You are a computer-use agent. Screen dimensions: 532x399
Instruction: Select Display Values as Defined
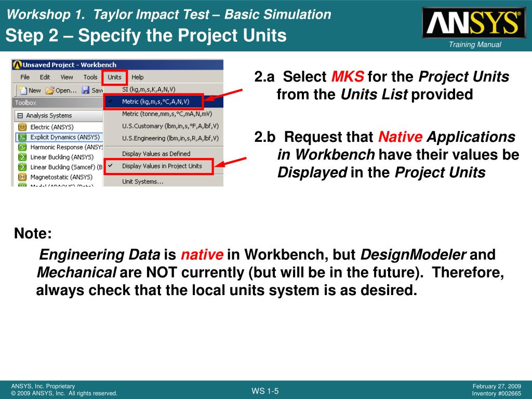click(x=163, y=154)
